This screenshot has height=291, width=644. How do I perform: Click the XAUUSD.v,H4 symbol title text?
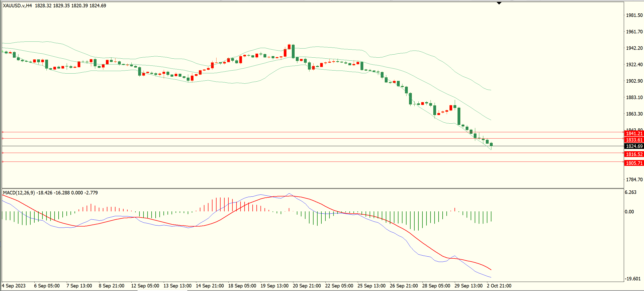pyautogui.click(x=17, y=6)
